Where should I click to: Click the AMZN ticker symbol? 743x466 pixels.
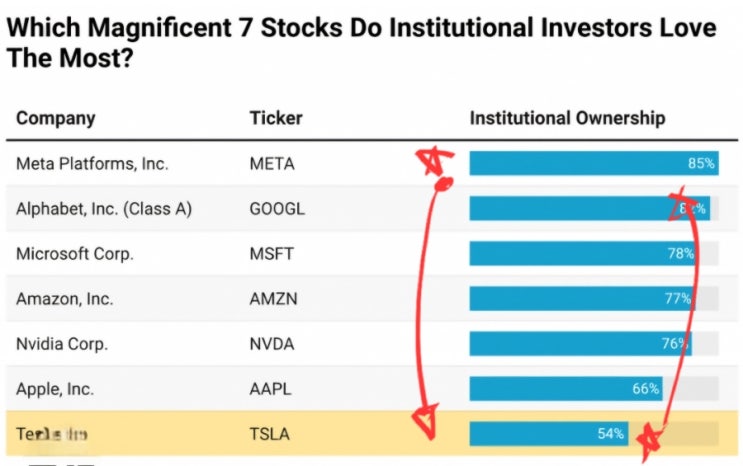point(272,298)
